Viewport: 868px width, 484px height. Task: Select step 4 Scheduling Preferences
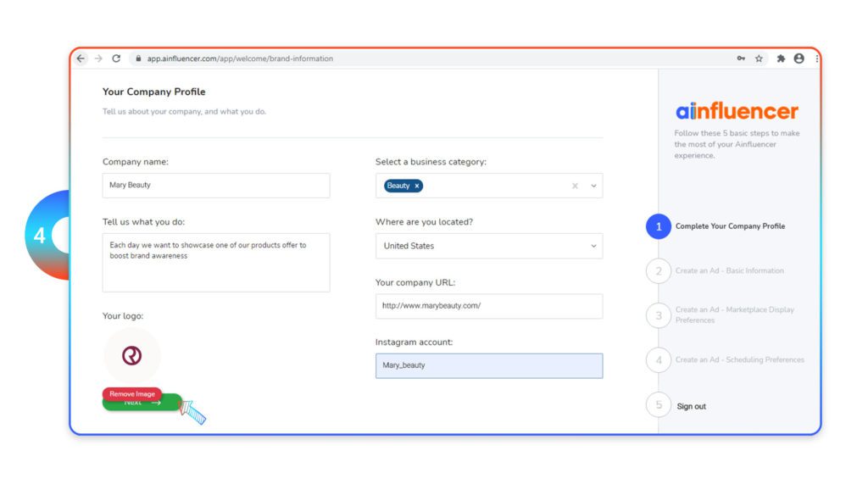(x=726, y=360)
